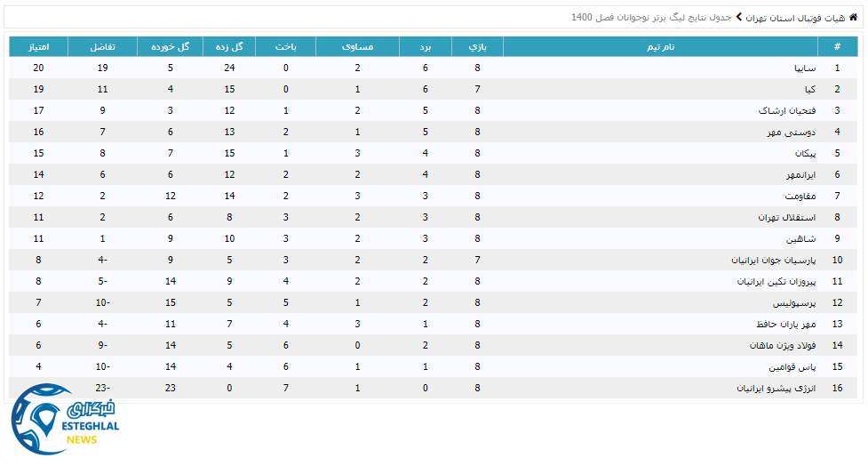Click the امتیاز column header
Viewport: 868px width, 474px height.
tap(38, 46)
